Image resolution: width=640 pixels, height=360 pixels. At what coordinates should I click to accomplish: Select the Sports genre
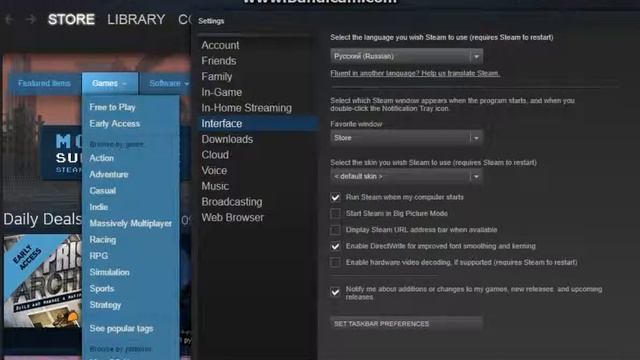pyautogui.click(x=102, y=289)
